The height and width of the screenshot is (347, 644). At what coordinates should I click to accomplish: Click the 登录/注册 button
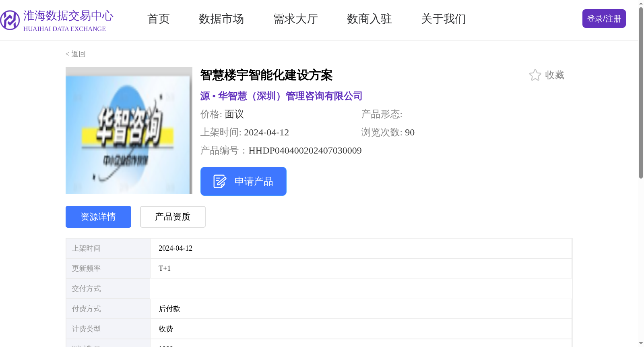604,19
